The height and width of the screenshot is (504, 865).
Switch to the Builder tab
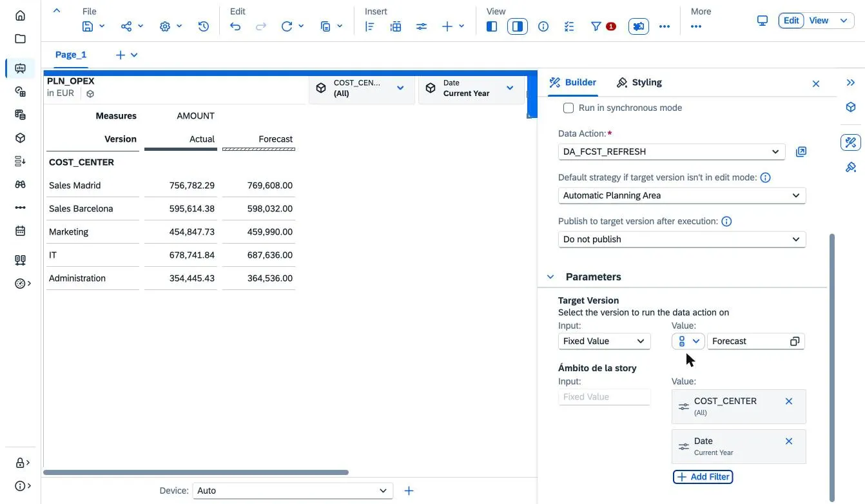point(572,82)
